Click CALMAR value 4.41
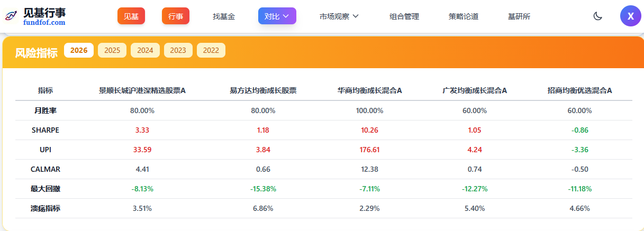The width and height of the screenshot is (644, 231). click(142, 169)
